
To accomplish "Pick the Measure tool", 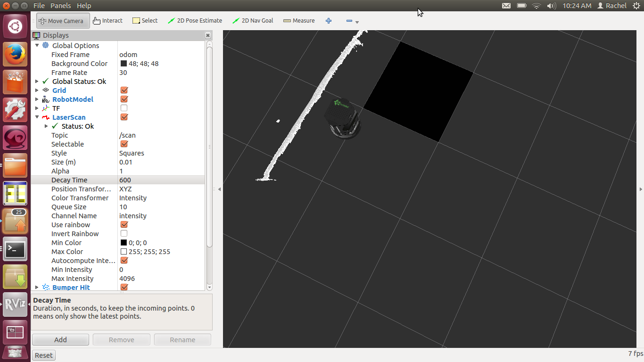I will click(x=299, y=21).
